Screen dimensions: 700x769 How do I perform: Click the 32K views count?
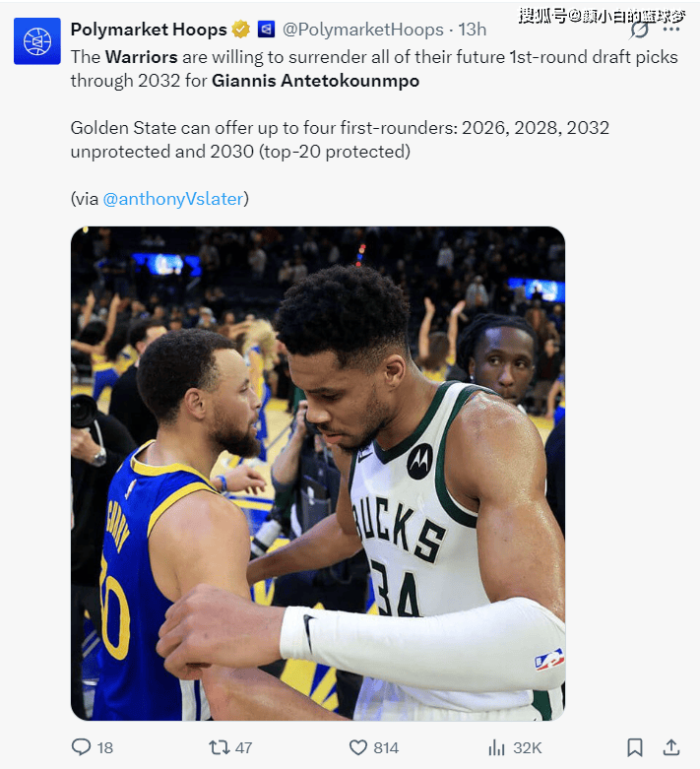click(528, 748)
